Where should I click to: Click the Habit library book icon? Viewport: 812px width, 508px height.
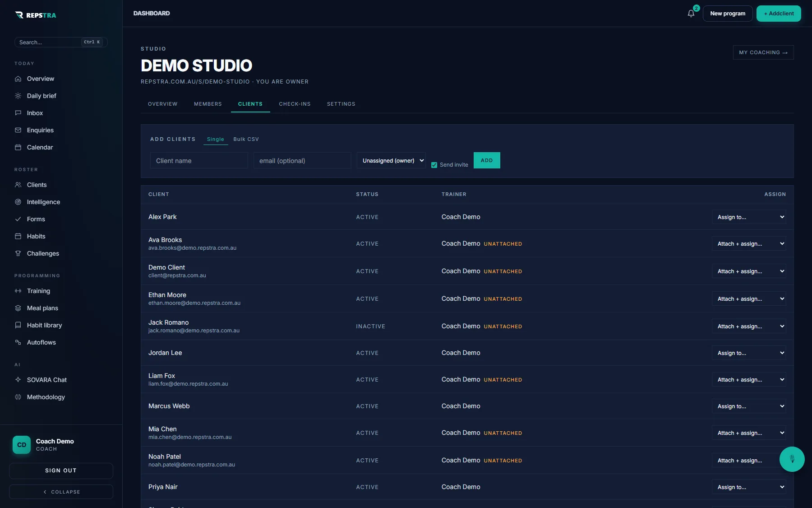[x=18, y=325]
